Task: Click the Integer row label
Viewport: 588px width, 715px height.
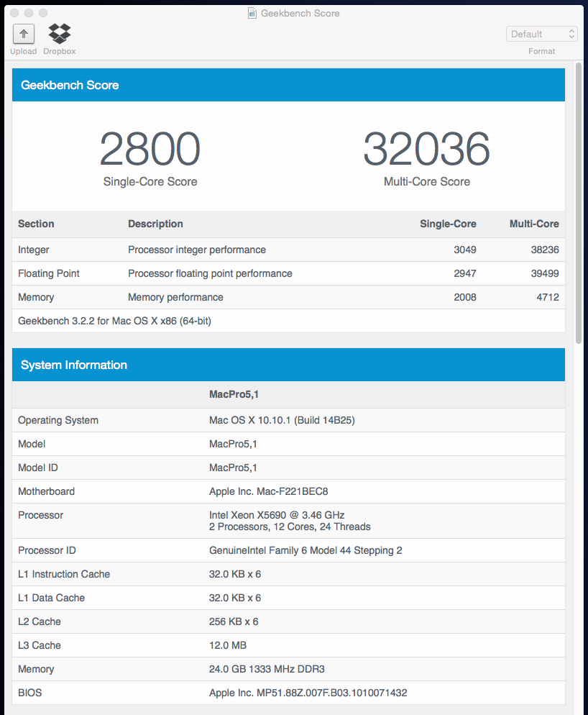Action: (34, 250)
